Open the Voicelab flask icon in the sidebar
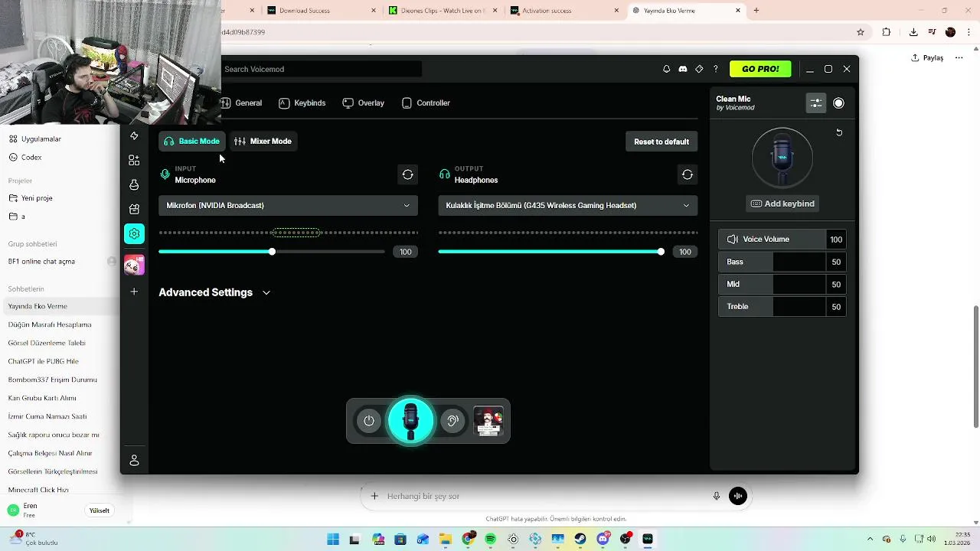The height and width of the screenshot is (551, 980). [134, 184]
